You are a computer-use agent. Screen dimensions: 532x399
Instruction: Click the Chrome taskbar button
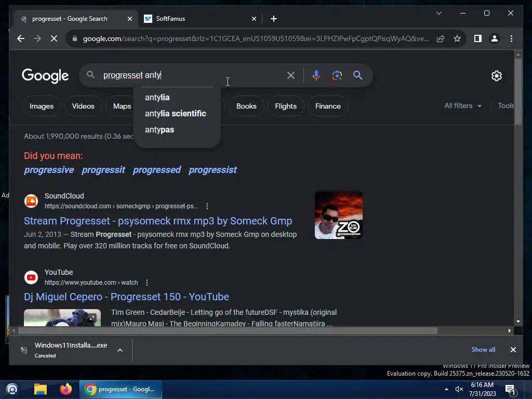tap(121, 389)
